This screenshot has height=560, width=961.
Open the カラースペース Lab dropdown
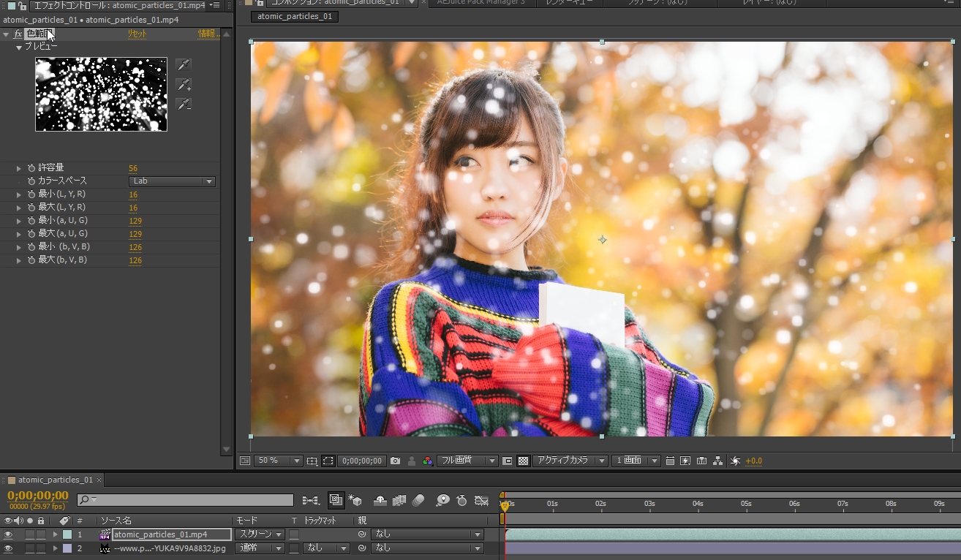pyautogui.click(x=172, y=181)
